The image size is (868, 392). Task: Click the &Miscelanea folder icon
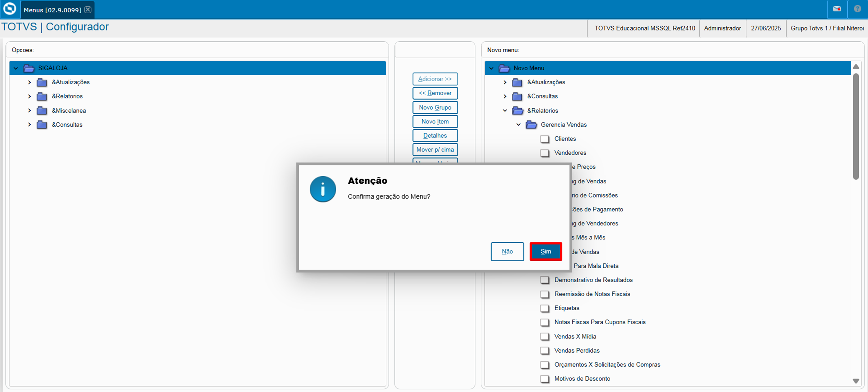(x=41, y=111)
